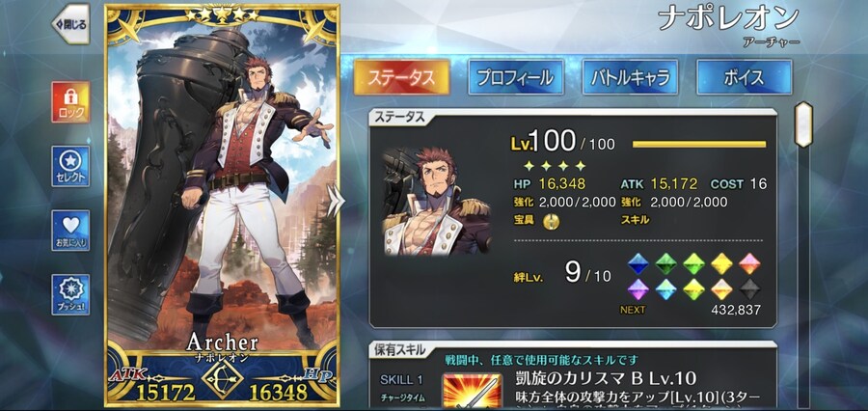Toggle the お気に入り heart favorite icon
Viewport: 868px width, 411px height.
tap(70, 231)
